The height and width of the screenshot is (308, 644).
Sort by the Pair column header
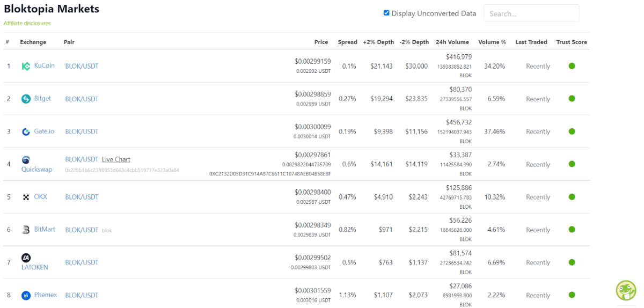(x=69, y=42)
